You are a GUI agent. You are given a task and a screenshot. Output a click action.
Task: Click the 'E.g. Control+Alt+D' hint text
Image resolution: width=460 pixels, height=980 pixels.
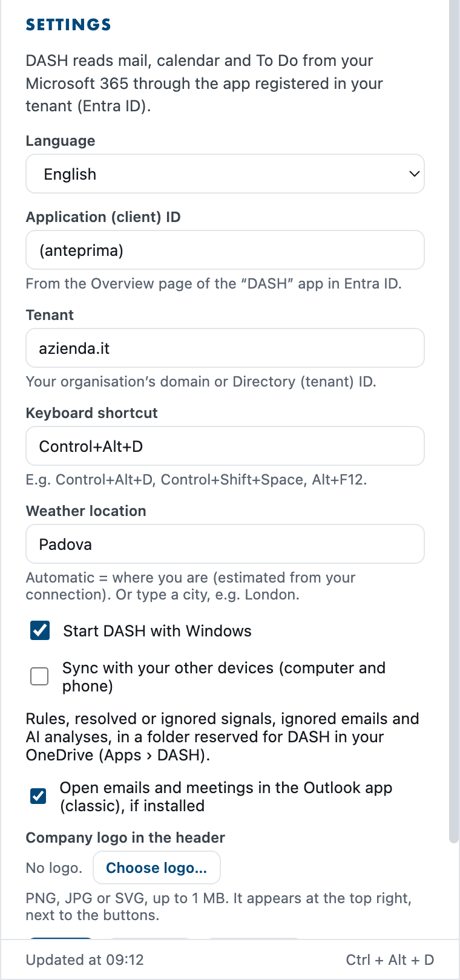click(197, 480)
